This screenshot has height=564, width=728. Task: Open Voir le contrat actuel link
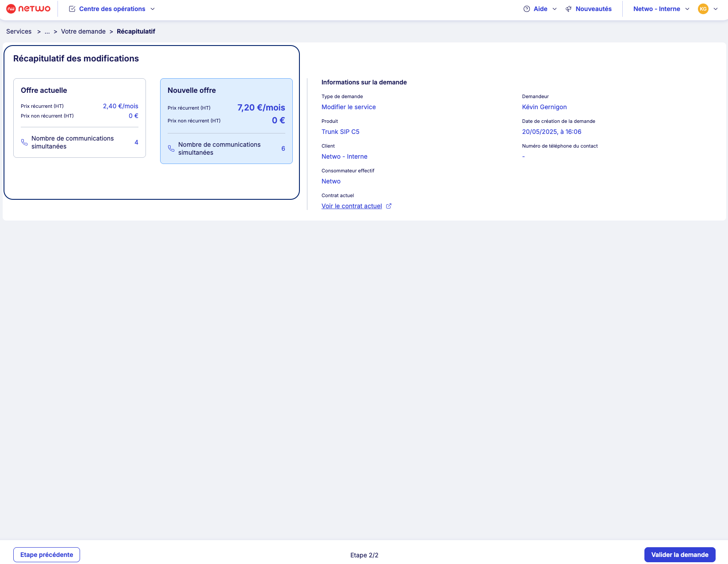tap(352, 206)
